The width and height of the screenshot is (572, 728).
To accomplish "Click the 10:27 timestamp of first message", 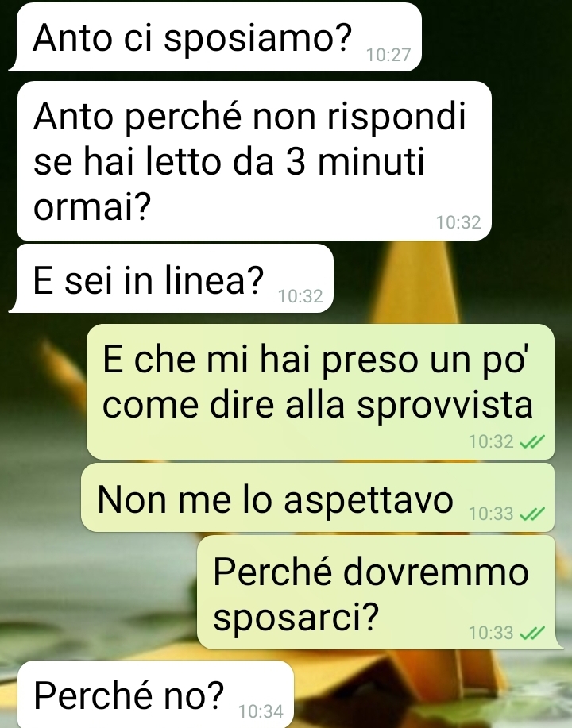I will click(388, 56).
